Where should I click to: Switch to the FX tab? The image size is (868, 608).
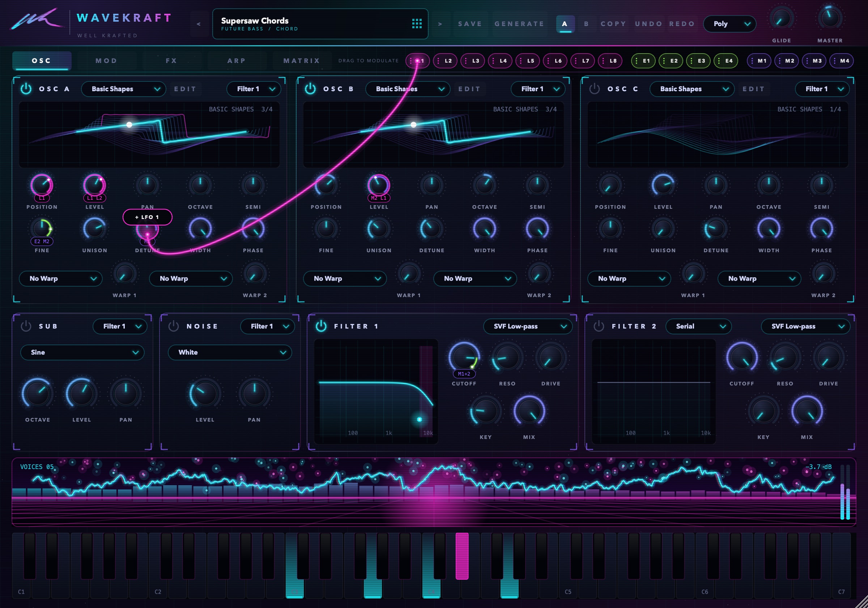pyautogui.click(x=171, y=60)
